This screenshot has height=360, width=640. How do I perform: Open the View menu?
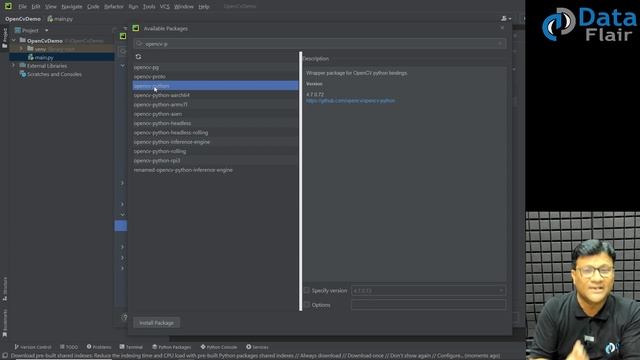(x=51, y=7)
